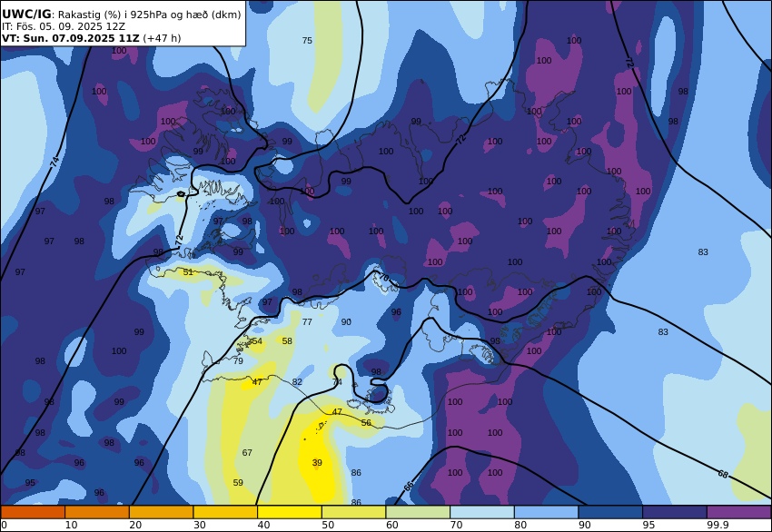772x532 pixels.
Task: Click the 39 humidity minimum value
Action: (317, 463)
